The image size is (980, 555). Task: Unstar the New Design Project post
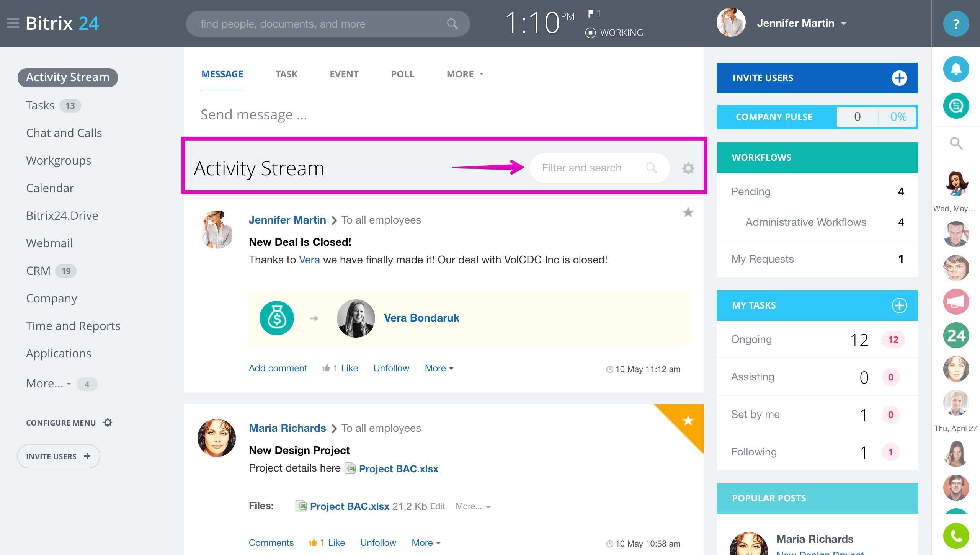(688, 421)
